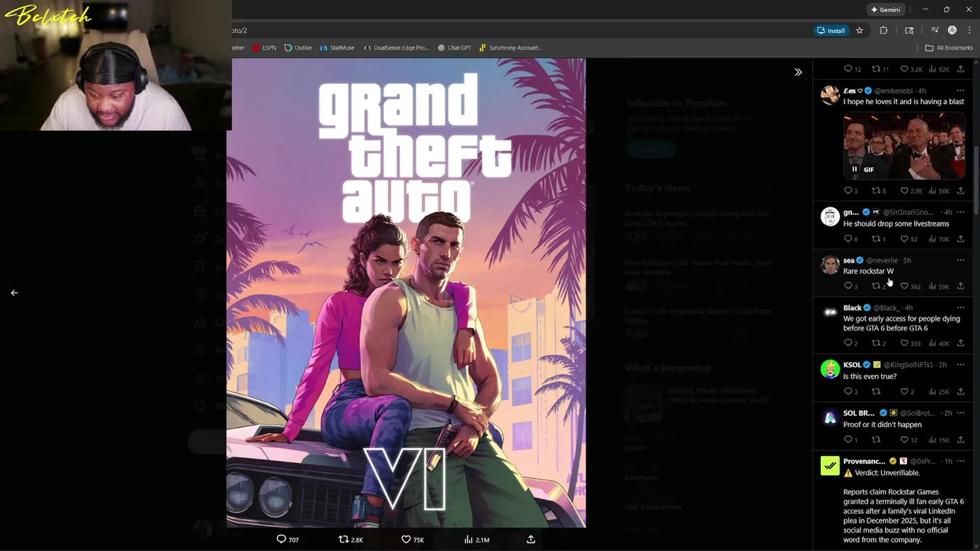This screenshot has width=980, height=551.
Task: Open media controls icon in toolbar
Action: (x=935, y=31)
